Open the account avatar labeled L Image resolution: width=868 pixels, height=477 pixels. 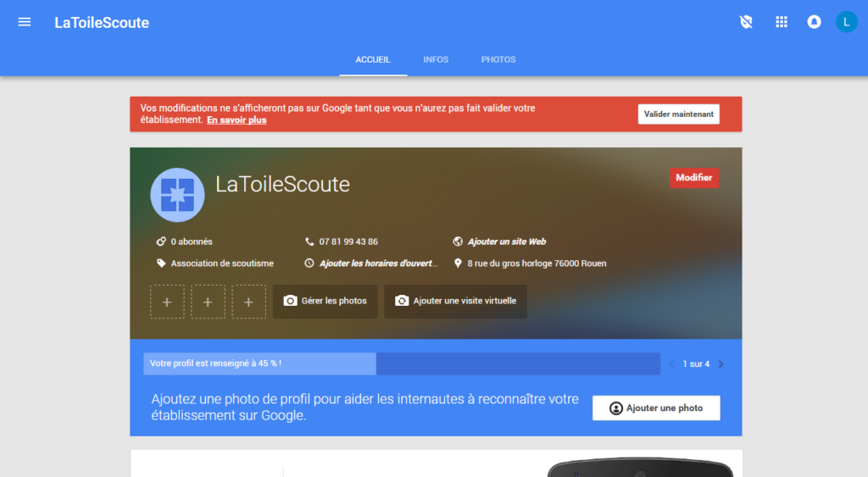[x=847, y=22]
